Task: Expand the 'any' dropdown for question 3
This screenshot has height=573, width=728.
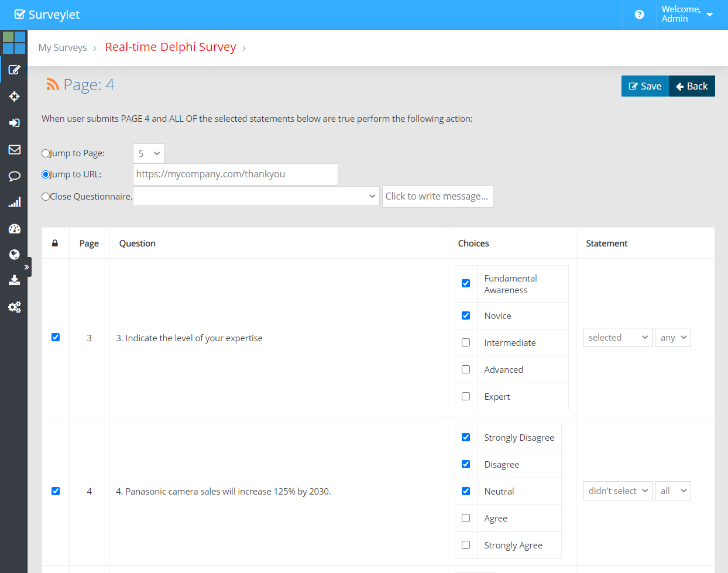Action: coord(672,338)
